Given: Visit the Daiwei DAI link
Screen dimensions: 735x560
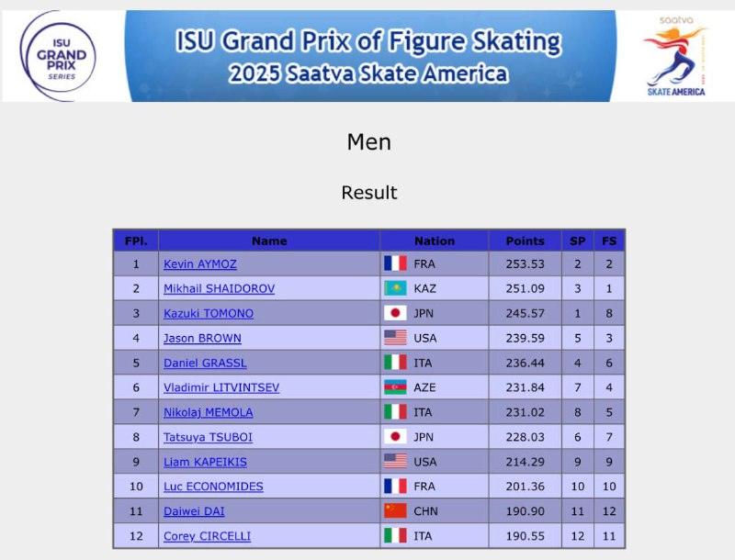Looking at the screenshot, I should pyautogui.click(x=194, y=511).
